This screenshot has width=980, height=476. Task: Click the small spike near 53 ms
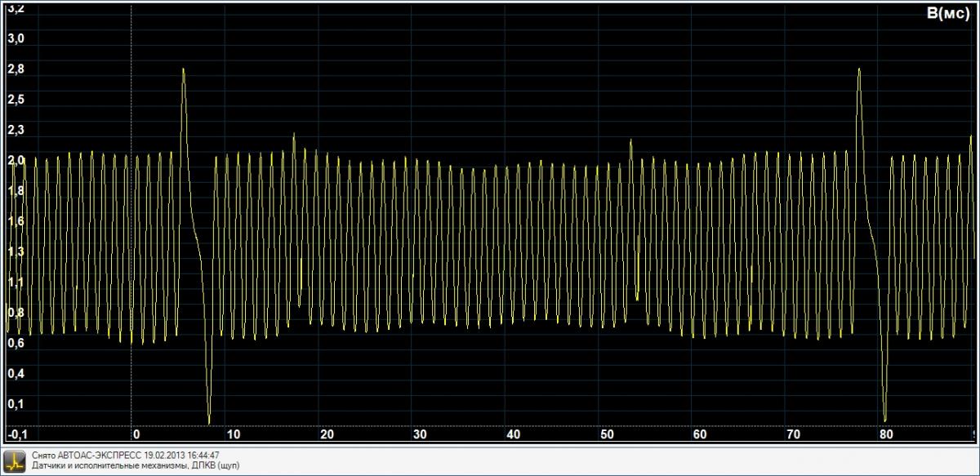630,142
